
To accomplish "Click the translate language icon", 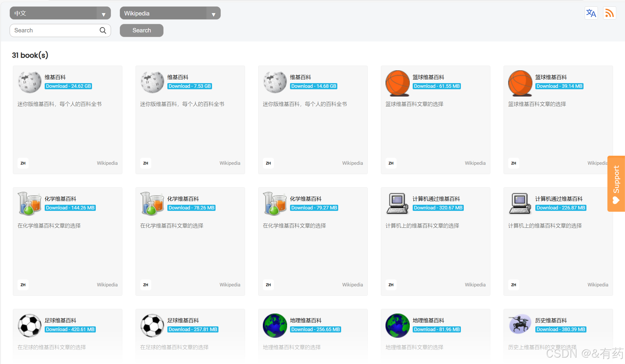I will click(x=591, y=13).
